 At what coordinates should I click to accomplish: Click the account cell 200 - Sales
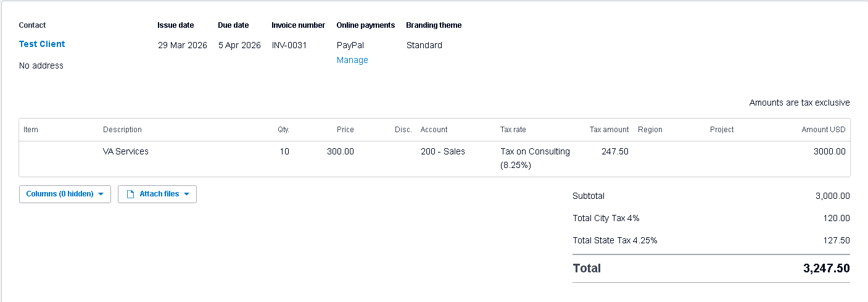(443, 151)
